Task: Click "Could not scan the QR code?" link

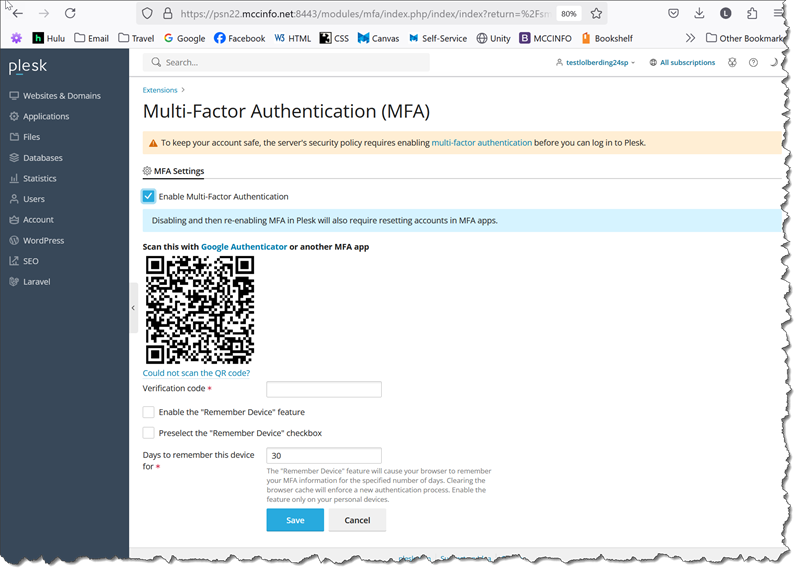Action: pos(196,373)
